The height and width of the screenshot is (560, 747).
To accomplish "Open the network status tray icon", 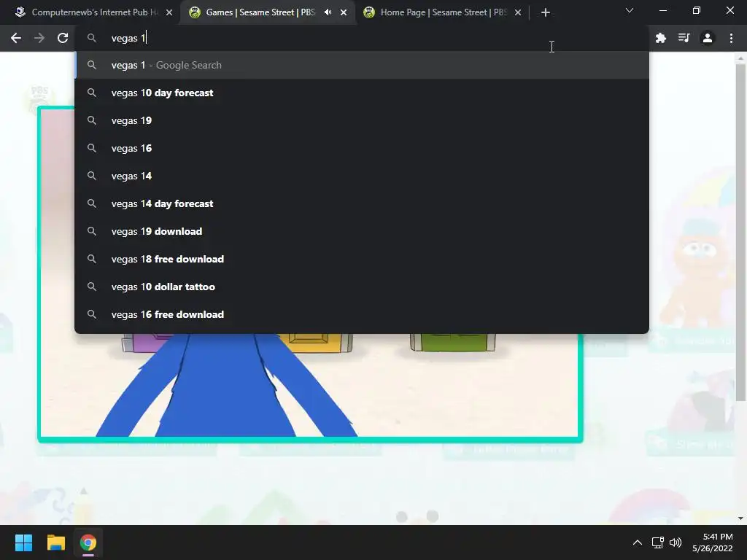I will tap(658, 542).
